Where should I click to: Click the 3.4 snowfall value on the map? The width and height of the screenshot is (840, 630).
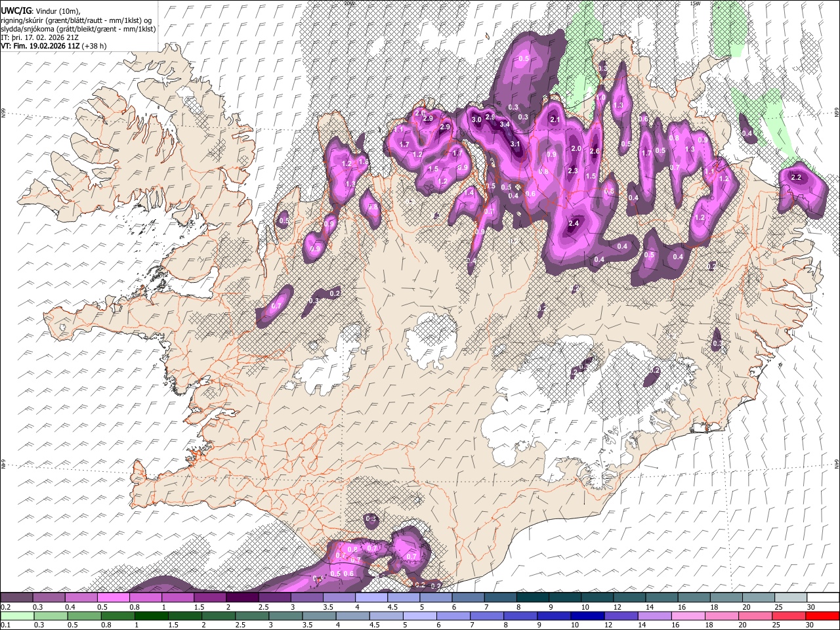(x=505, y=124)
